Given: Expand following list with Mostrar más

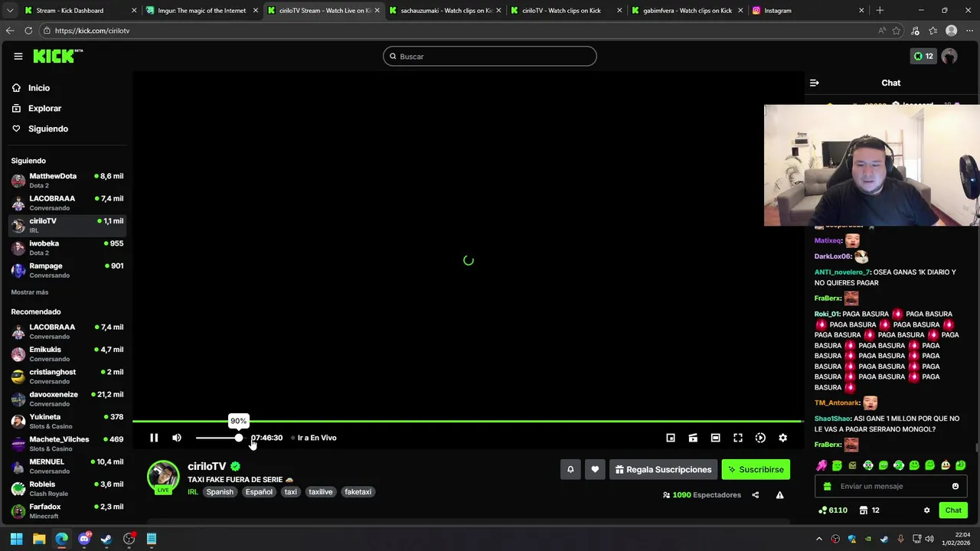Looking at the screenshot, I should 30,292.
